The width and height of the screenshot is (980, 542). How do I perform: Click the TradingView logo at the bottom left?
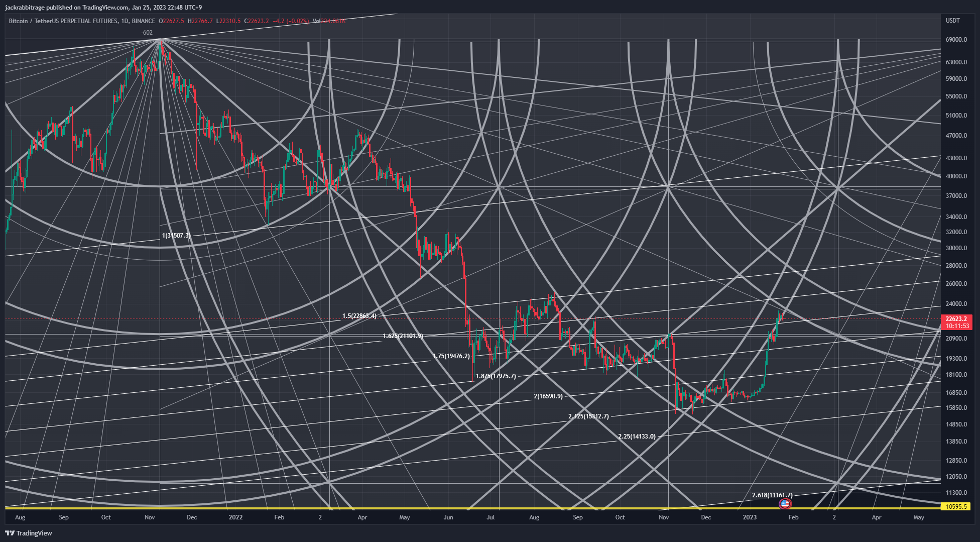point(29,533)
